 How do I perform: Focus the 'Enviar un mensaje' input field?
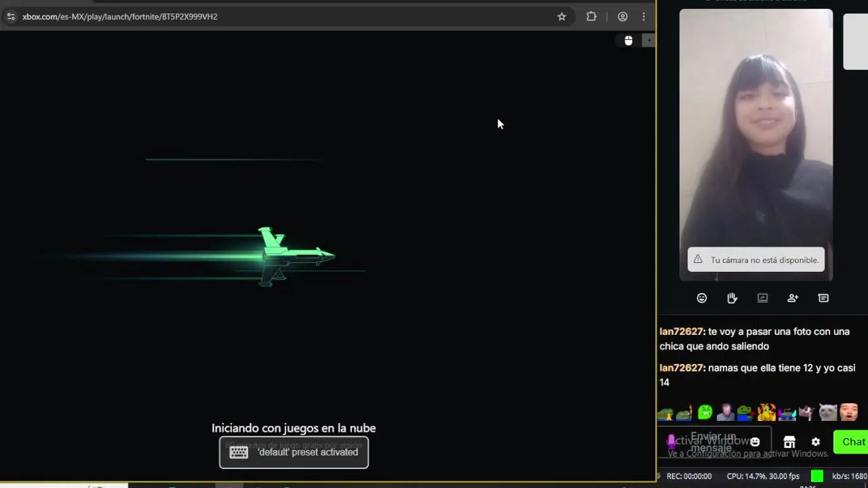(x=713, y=442)
